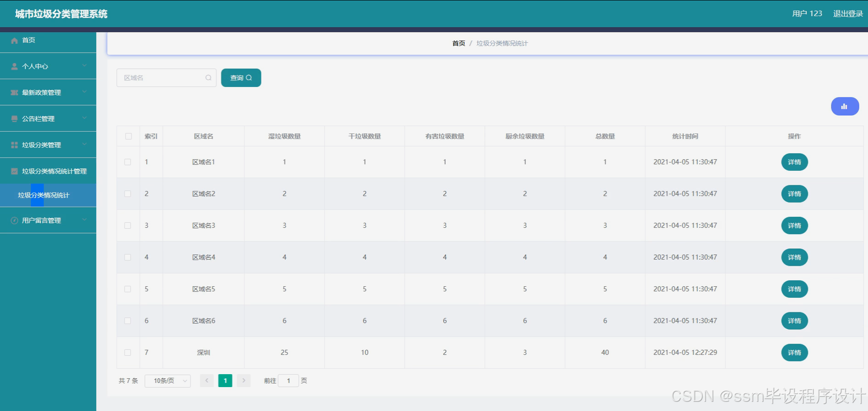Toggle the select-all checkbox in table header
Screen dimensions: 868x411
tap(128, 136)
